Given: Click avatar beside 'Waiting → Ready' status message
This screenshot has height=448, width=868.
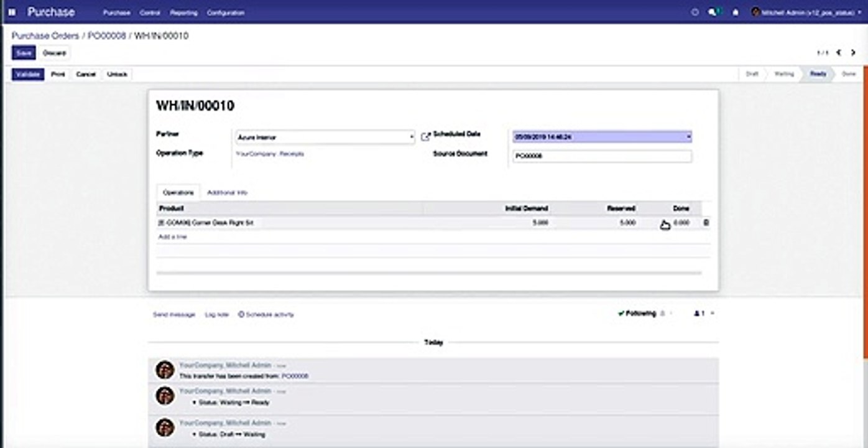Looking at the screenshot, I should (165, 396).
